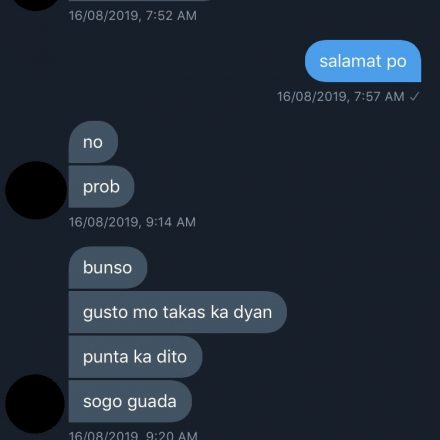Click the 16/08/2019, 9:14 AM timestamp
This screenshot has width=440, height=440.
132,222
